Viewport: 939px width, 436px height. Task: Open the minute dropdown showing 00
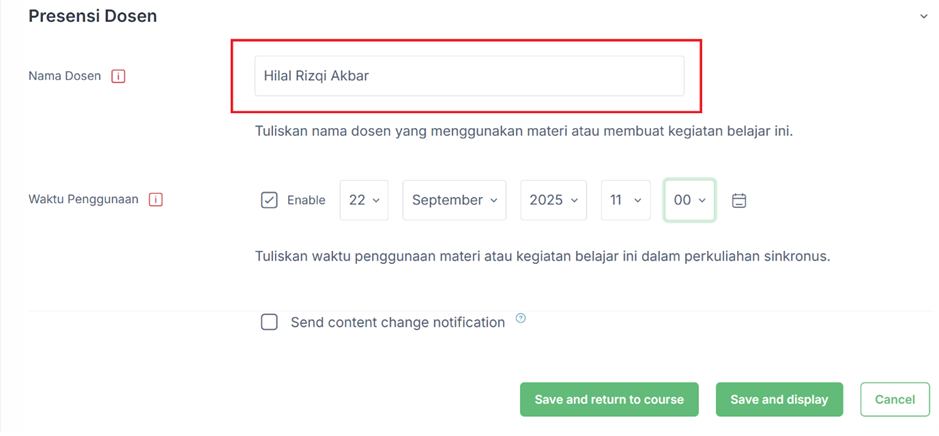(690, 200)
